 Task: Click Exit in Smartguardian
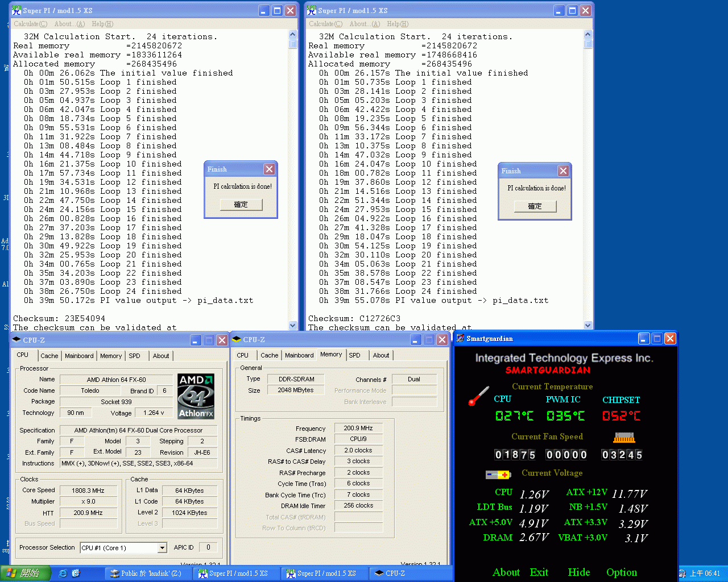point(539,572)
